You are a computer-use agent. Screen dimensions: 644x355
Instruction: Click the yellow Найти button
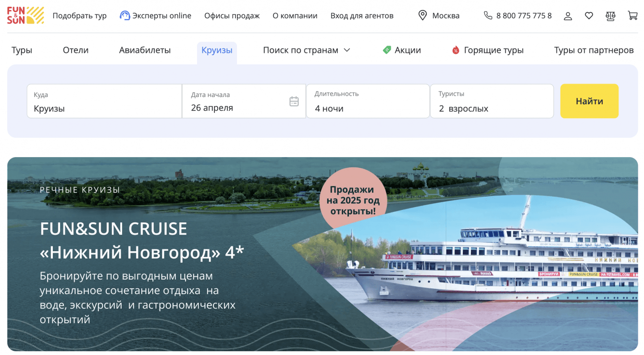(589, 101)
